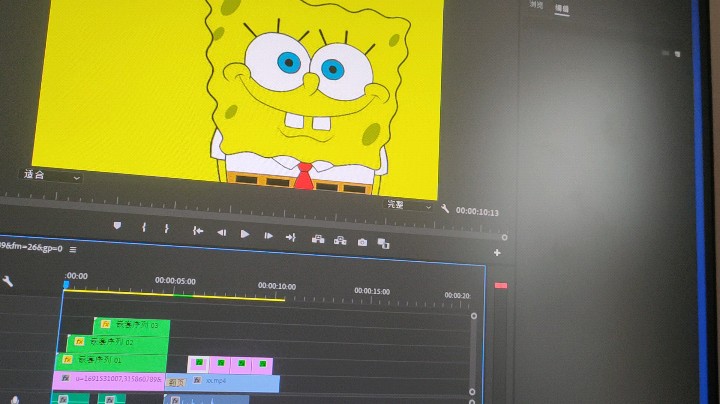Add a marker in Program Monitor
This screenshot has width=720, height=404.
(118, 225)
